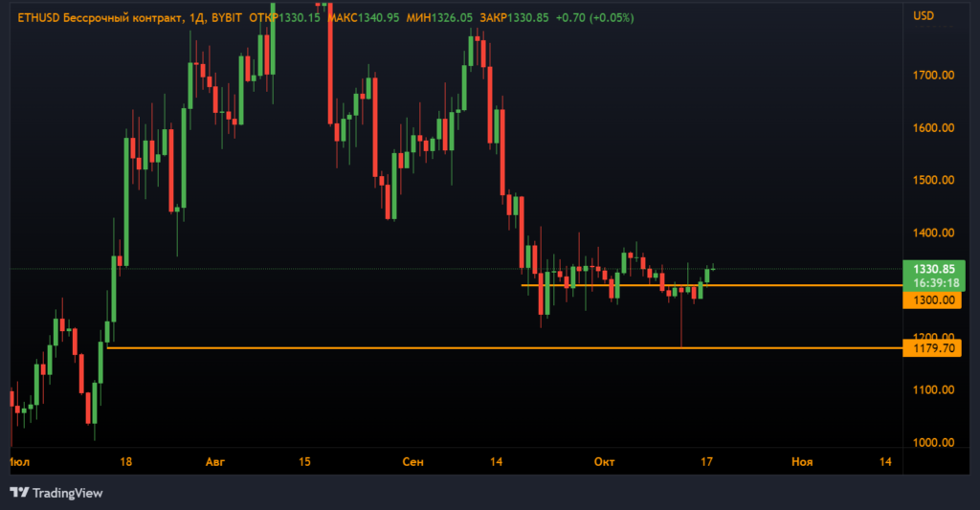Click the 1700.00 price axis value
Screen dimensions: 980x510
tap(934, 75)
